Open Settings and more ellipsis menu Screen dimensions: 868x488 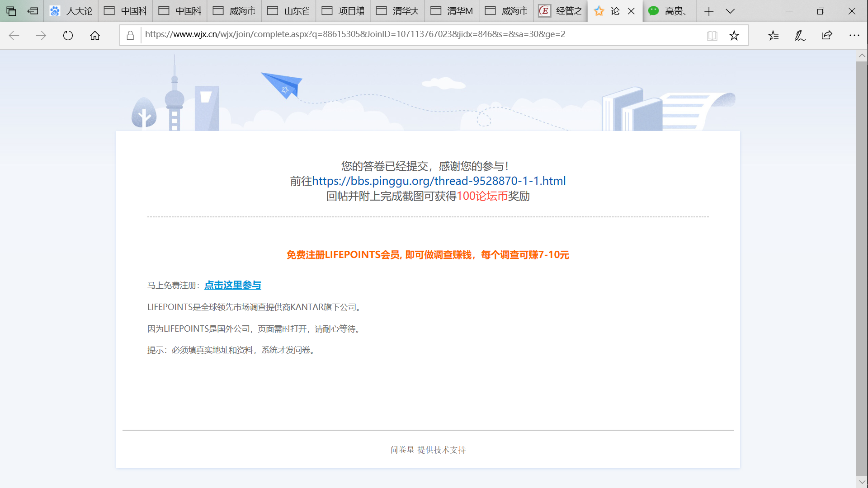(x=854, y=35)
